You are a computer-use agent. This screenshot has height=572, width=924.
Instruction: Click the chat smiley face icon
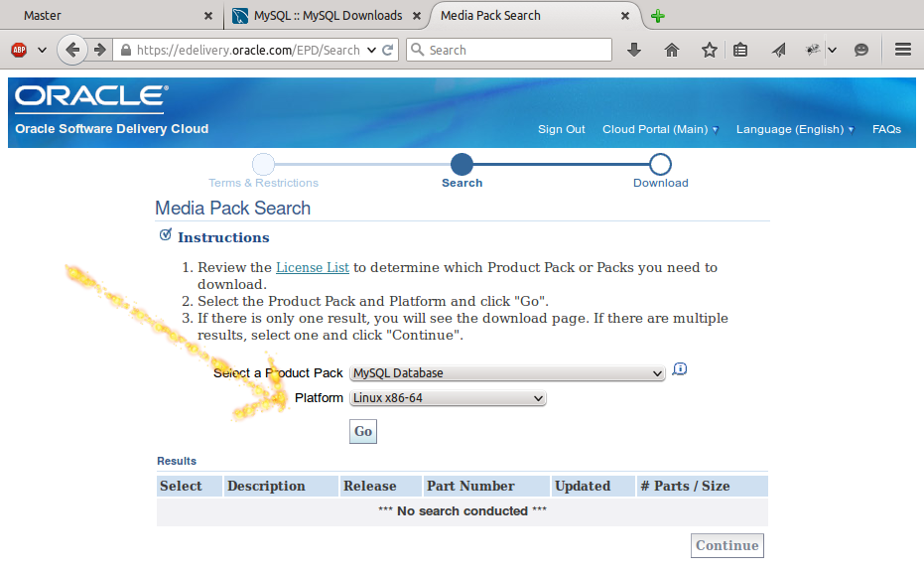(x=861, y=50)
